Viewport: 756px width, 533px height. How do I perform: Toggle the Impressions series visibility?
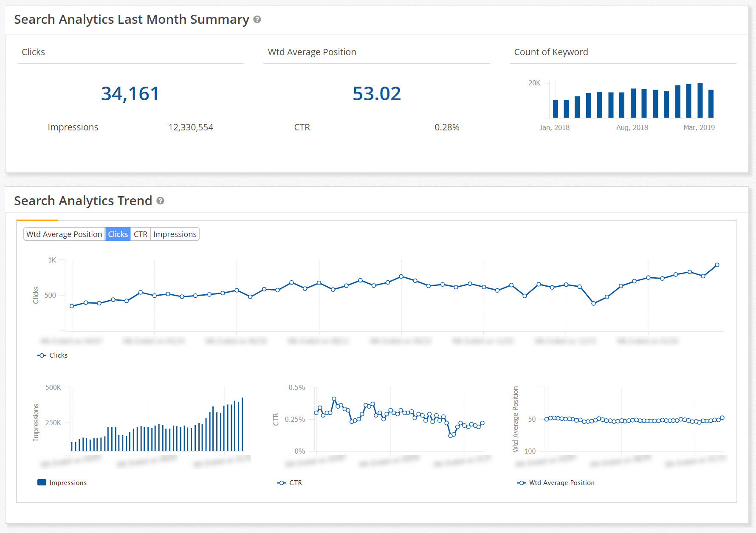[68, 482]
